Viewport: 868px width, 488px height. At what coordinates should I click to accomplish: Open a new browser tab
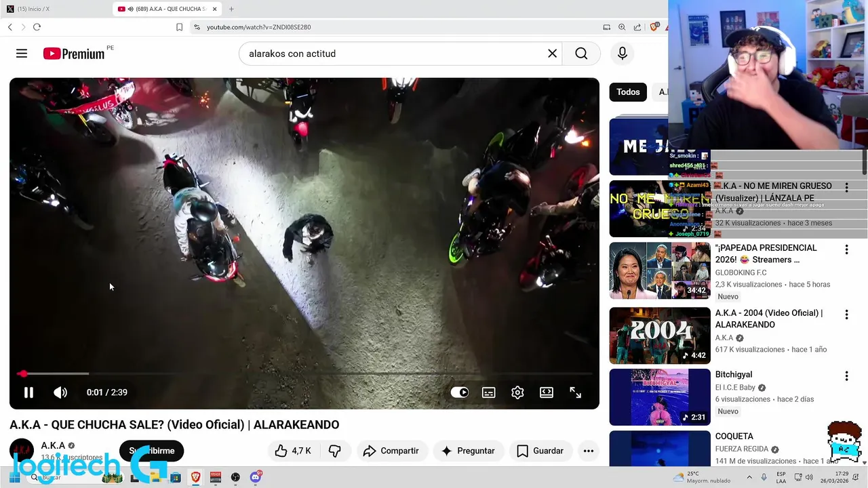pos(231,9)
